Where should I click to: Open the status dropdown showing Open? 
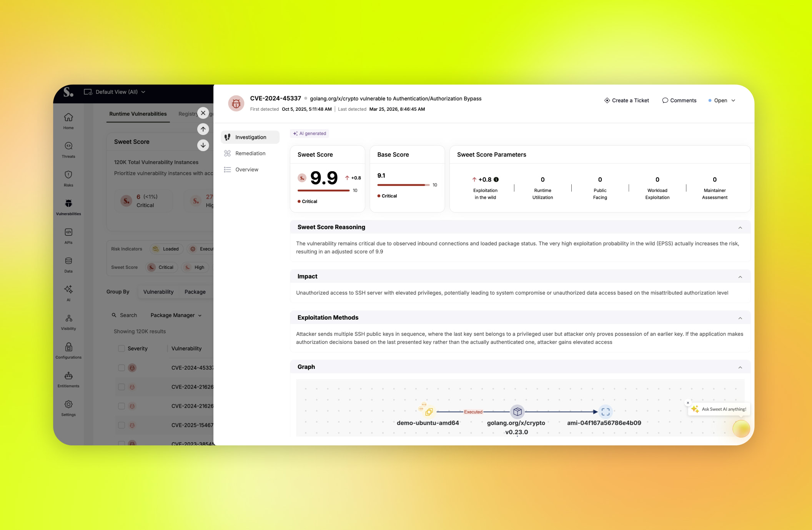click(x=722, y=100)
